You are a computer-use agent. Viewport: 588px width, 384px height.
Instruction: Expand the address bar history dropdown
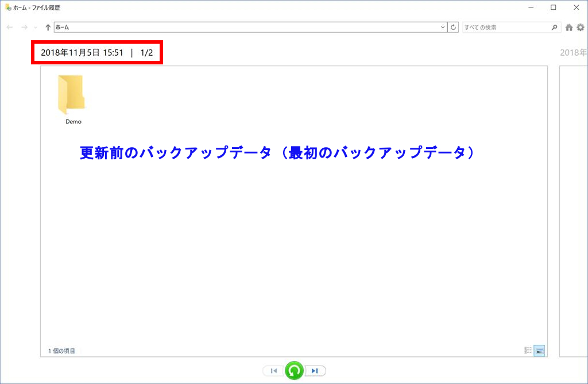click(443, 27)
